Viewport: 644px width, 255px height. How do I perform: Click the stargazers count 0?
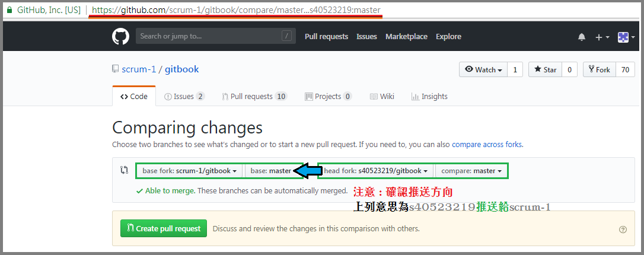coord(569,70)
